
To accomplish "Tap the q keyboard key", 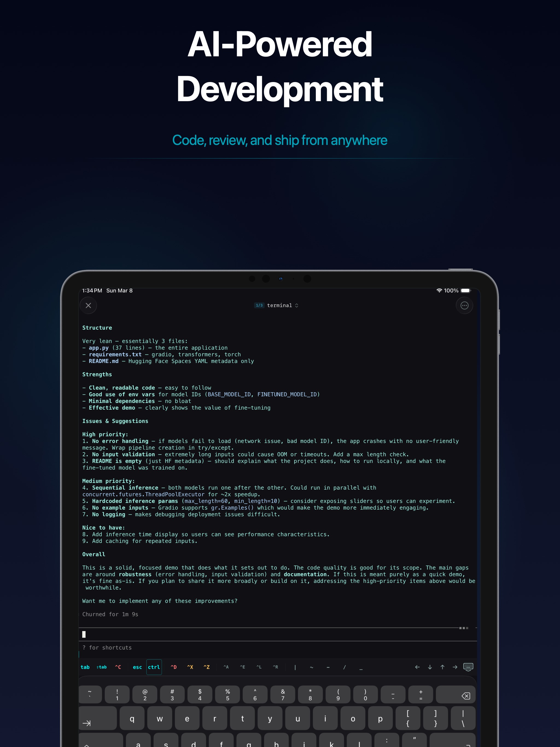I will pyautogui.click(x=132, y=718).
